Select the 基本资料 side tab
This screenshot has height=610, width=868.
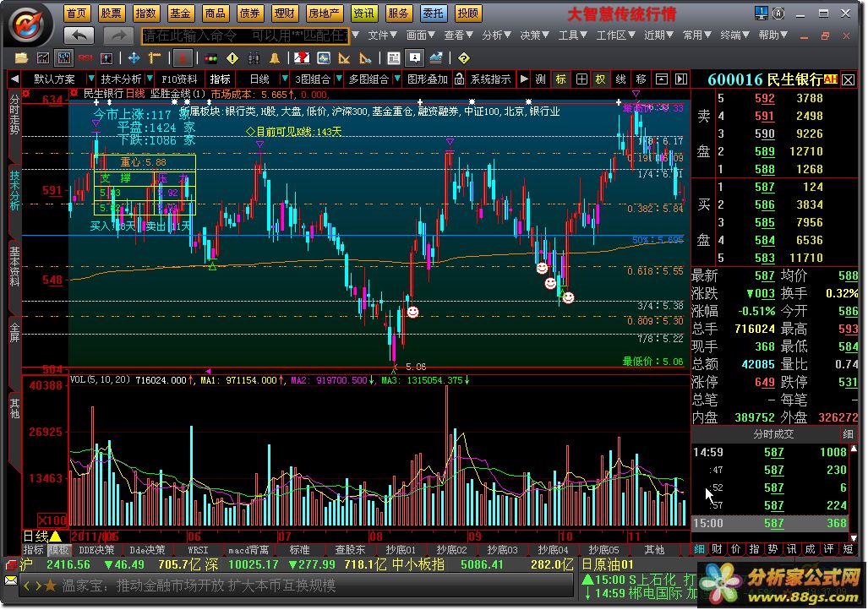(x=14, y=266)
